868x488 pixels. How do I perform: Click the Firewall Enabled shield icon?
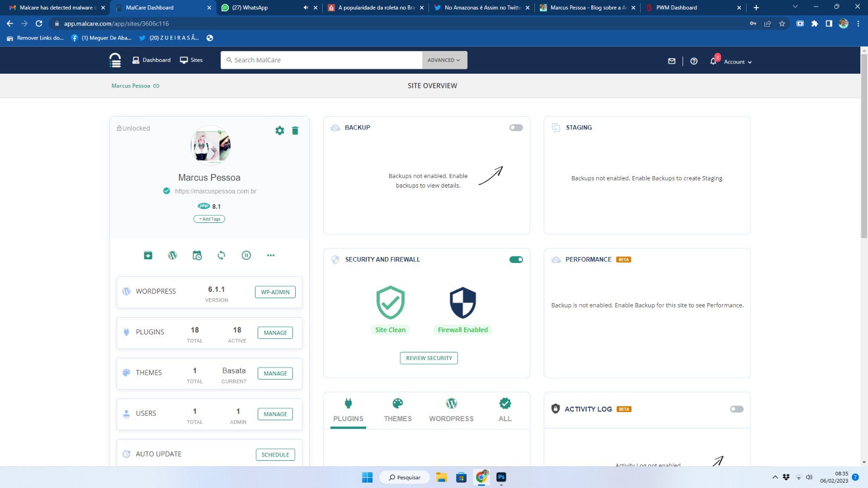[463, 303]
